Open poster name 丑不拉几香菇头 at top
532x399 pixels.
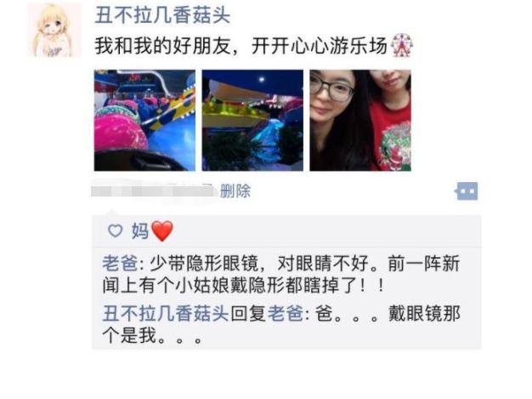click(162, 15)
